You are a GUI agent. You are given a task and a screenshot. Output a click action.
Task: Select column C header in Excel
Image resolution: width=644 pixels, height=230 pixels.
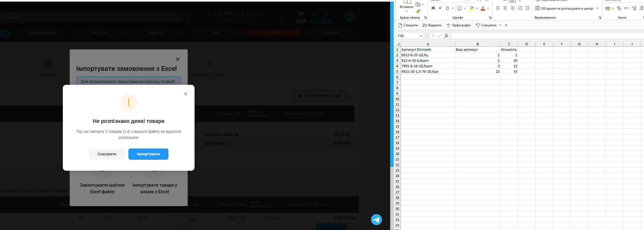[509, 44]
